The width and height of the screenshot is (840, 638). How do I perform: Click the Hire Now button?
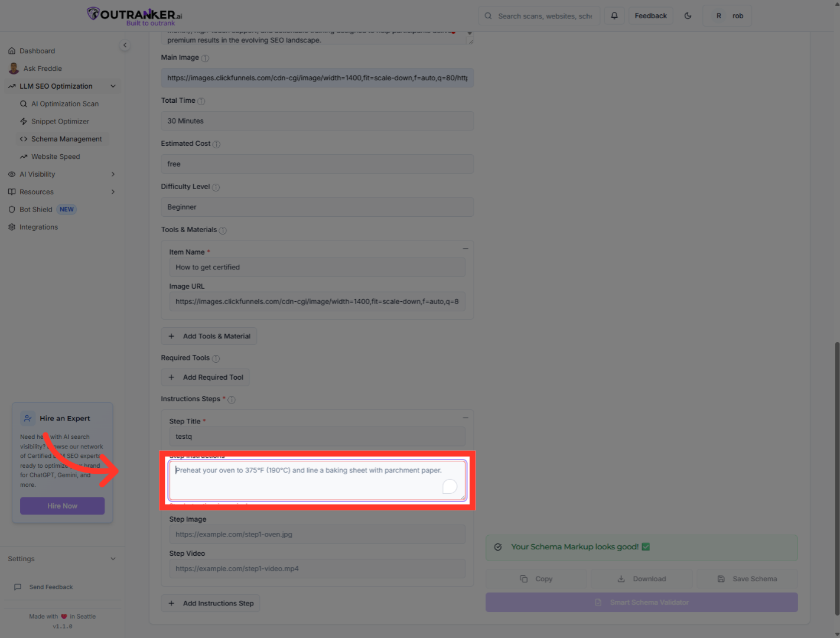63,506
